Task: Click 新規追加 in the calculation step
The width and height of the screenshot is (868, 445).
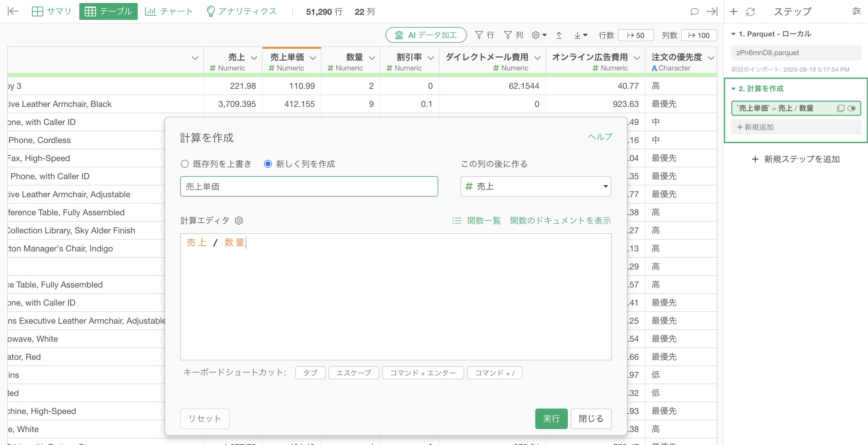Action: click(x=796, y=127)
